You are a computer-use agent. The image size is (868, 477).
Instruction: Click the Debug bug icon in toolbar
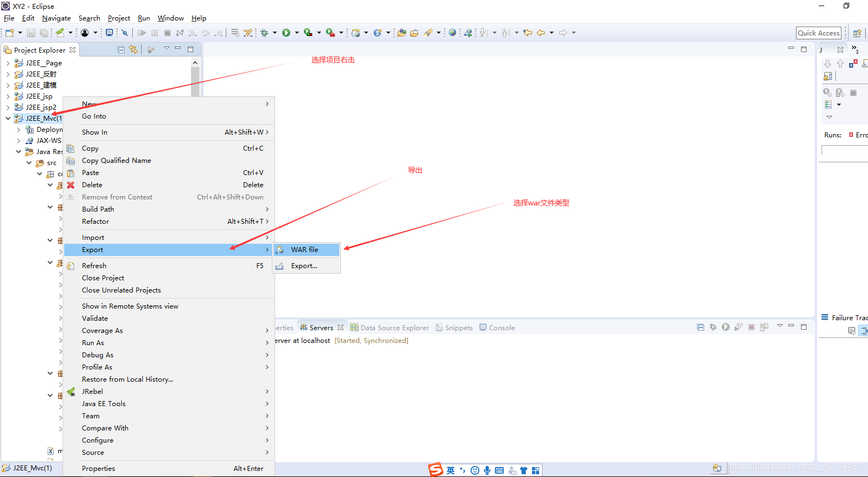point(265,33)
